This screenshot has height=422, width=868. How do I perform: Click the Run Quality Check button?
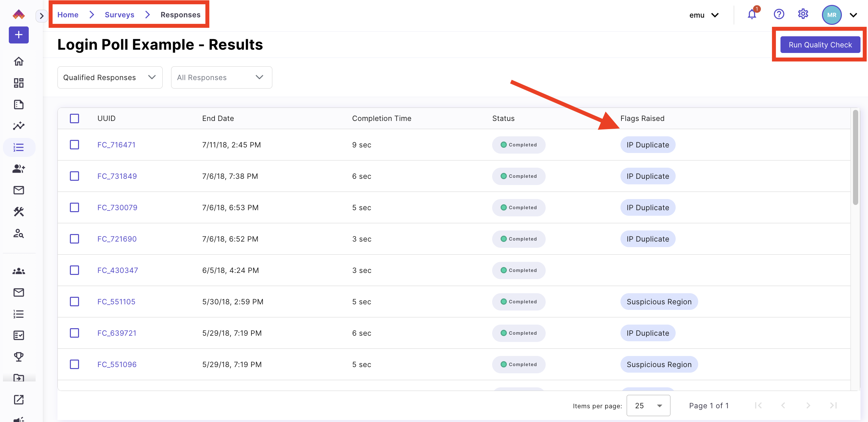pos(820,45)
